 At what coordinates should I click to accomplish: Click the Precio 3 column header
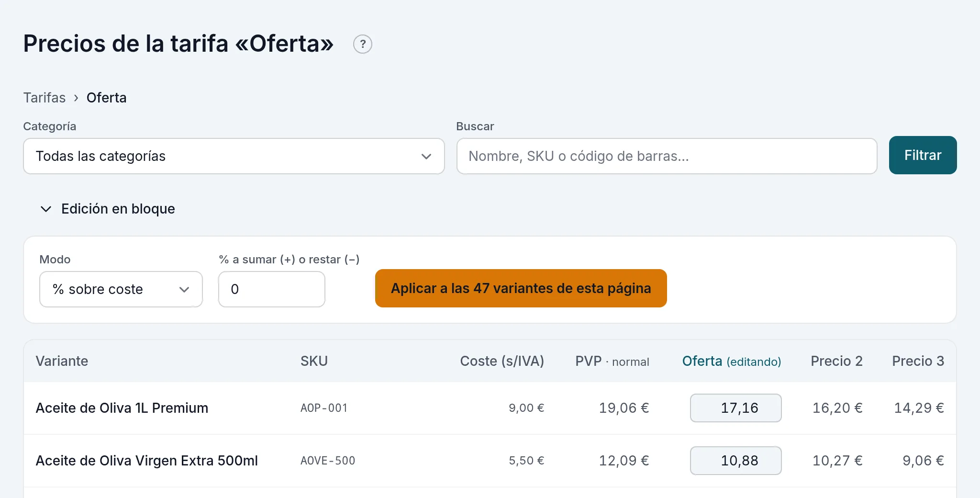(918, 361)
